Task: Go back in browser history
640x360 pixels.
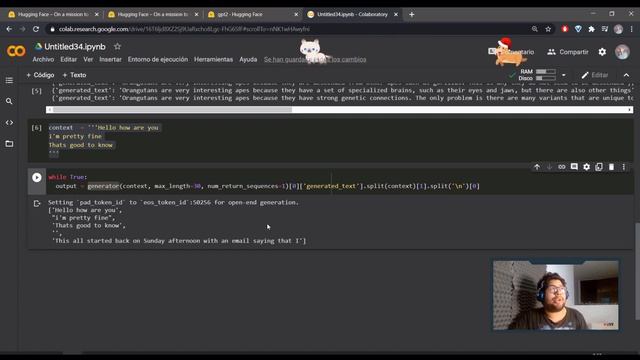Action: click(9, 29)
